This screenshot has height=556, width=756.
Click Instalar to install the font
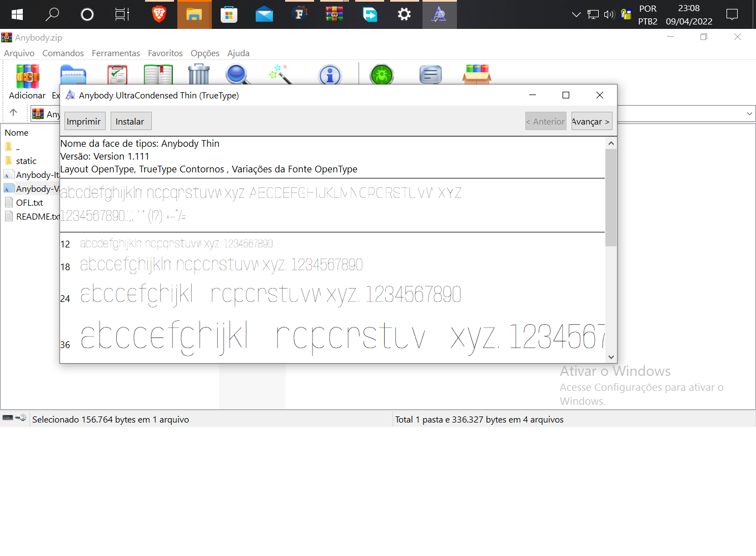[x=131, y=121]
